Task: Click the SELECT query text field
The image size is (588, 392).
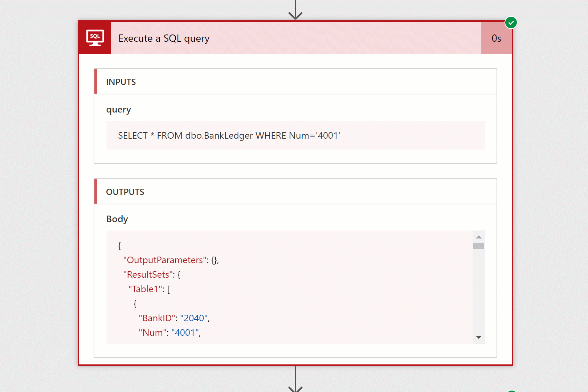Action: (295, 135)
